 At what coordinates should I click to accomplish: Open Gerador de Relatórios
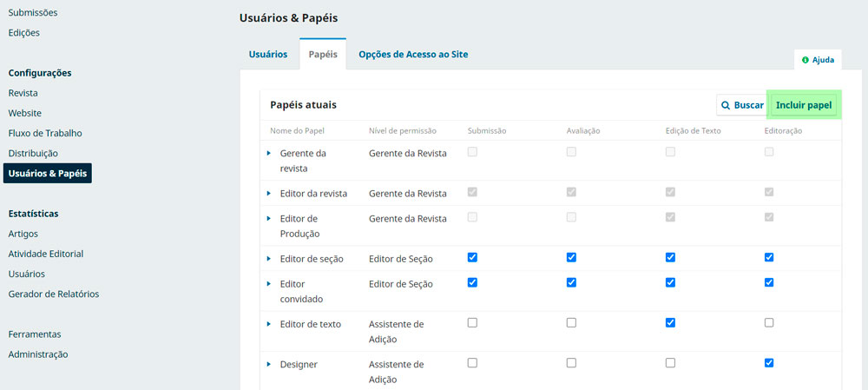[54, 294]
